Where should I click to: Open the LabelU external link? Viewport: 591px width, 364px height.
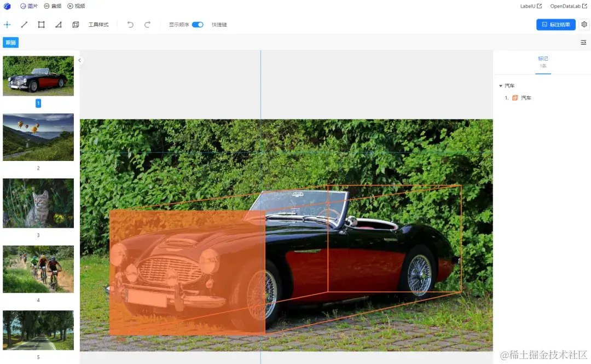click(x=531, y=6)
